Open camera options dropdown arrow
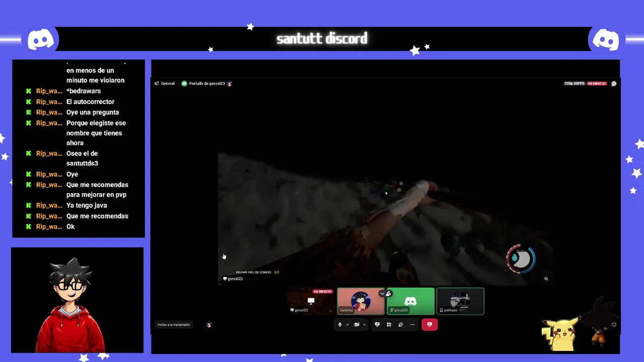Image resolution: width=644 pixels, height=362 pixels. point(364,325)
